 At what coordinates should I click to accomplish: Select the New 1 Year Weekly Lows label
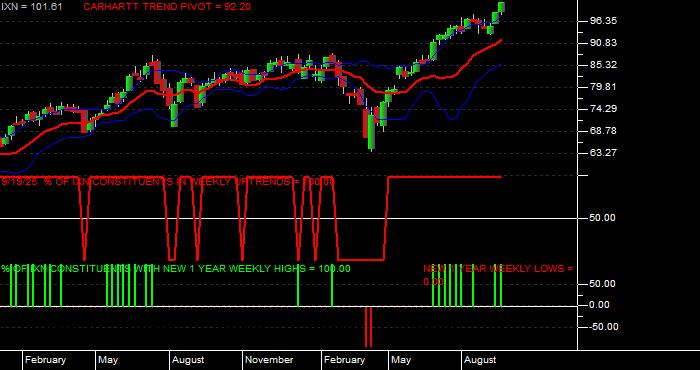tap(498, 275)
